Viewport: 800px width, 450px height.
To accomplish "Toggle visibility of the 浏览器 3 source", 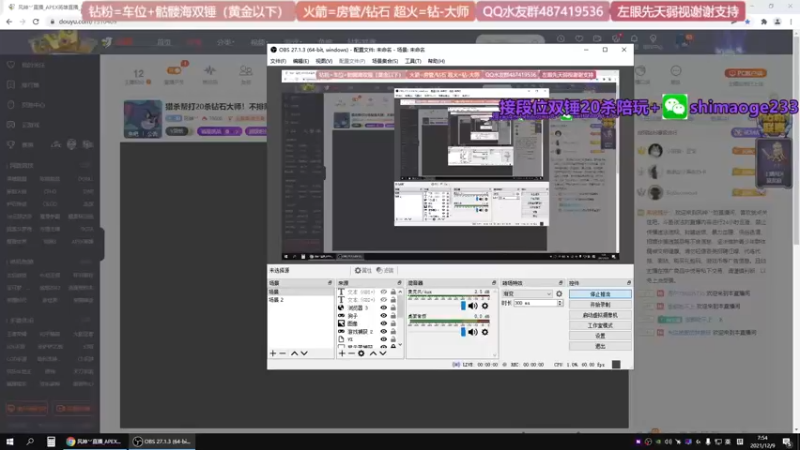I will pyautogui.click(x=384, y=308).
